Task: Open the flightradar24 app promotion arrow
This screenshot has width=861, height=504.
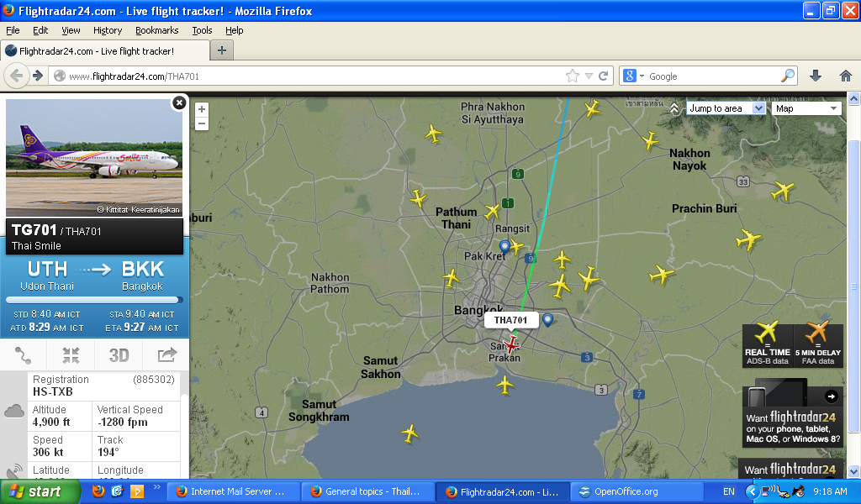Action: [831, 396]
